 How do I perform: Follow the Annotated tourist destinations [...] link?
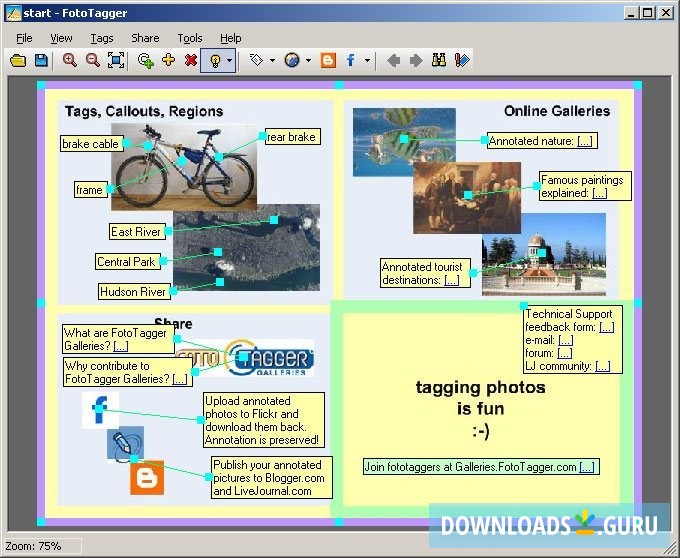coord(452,280)
